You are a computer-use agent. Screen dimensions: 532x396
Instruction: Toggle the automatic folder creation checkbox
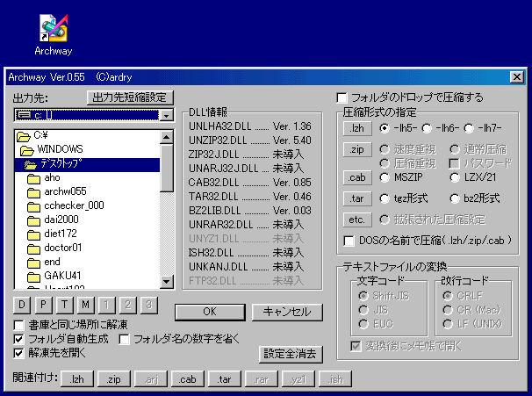click(x=20, y=339)
